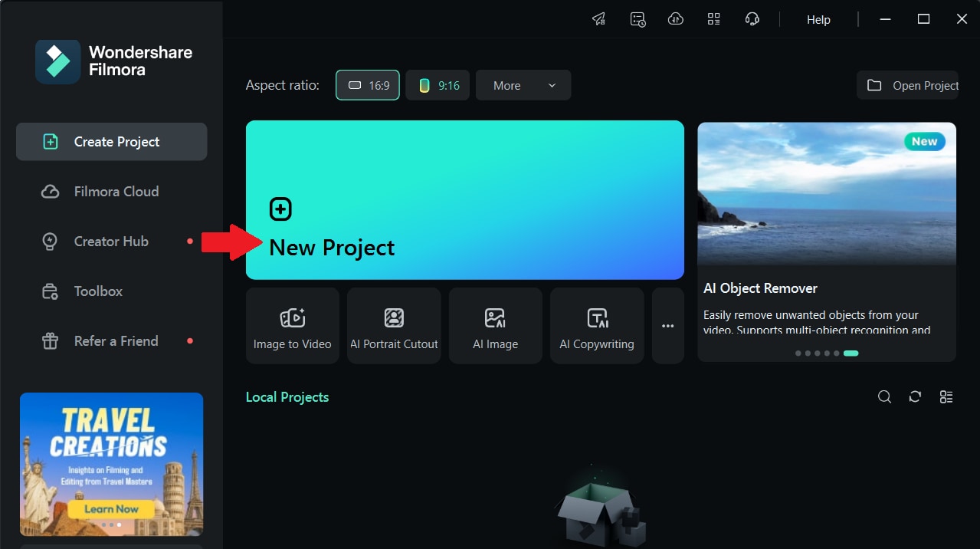Click the paper plane icon in the title bar
This screenshot has width=980, height=549.
coord(599,19)
